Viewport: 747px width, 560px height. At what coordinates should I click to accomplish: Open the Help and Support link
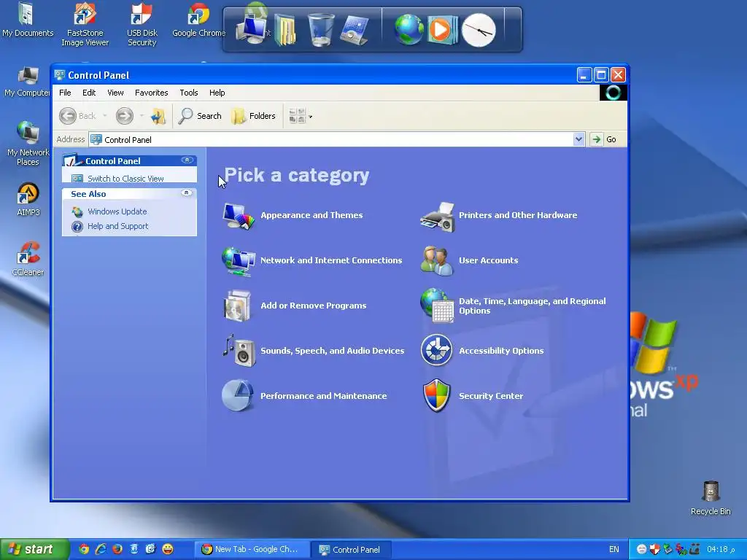(117, 226)
